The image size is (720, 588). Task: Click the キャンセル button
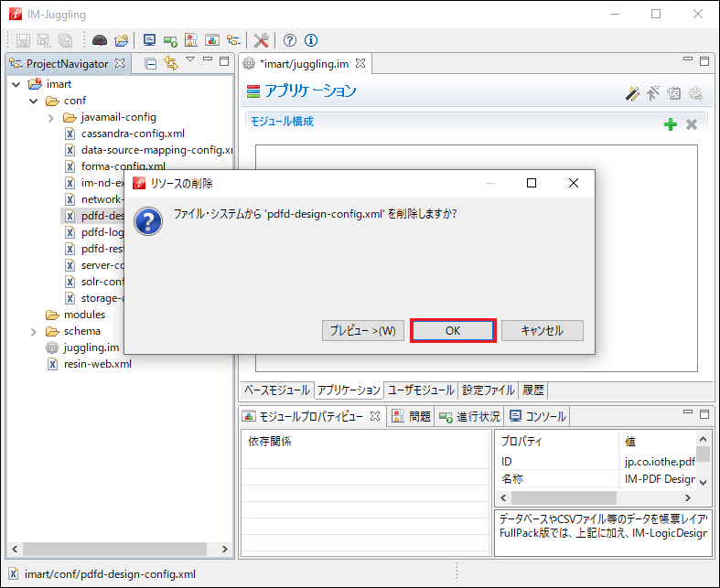point(543,330)
